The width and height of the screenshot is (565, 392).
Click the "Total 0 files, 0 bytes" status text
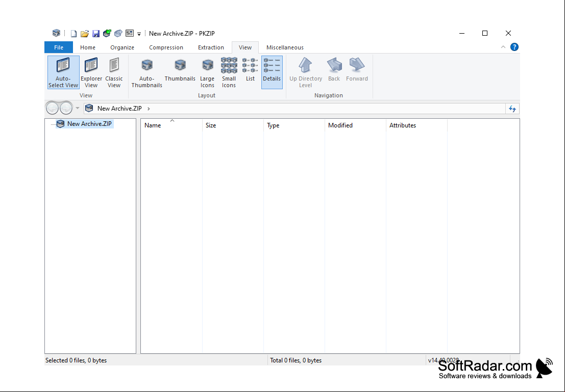[x=296, y=360]
